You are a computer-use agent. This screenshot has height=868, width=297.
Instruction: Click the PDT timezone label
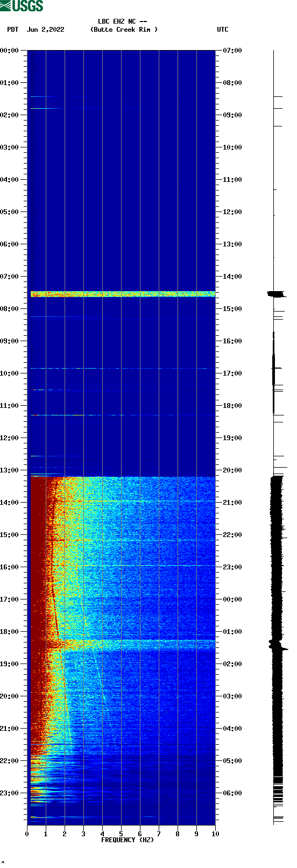pyautogui.click(x=13, y=30)
